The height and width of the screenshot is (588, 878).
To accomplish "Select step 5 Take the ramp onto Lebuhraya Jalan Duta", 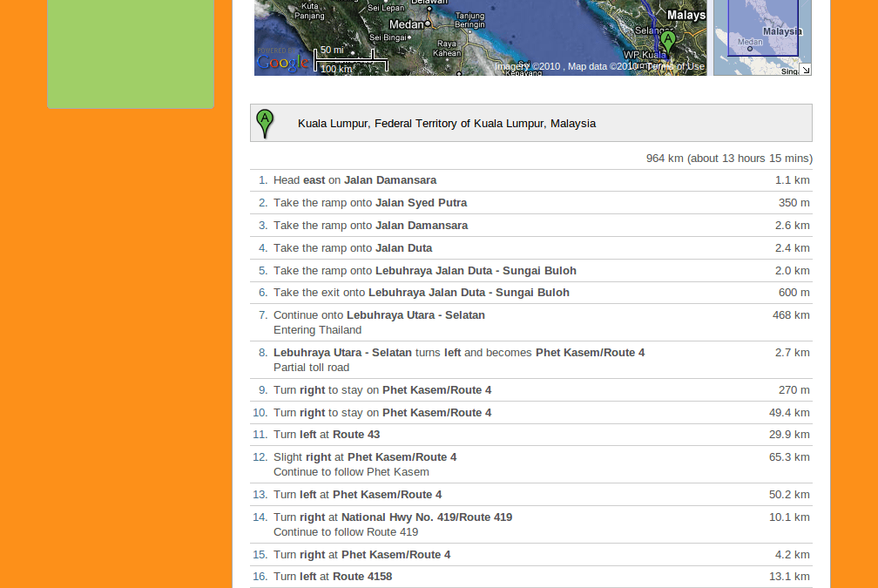I will [530, 270].
